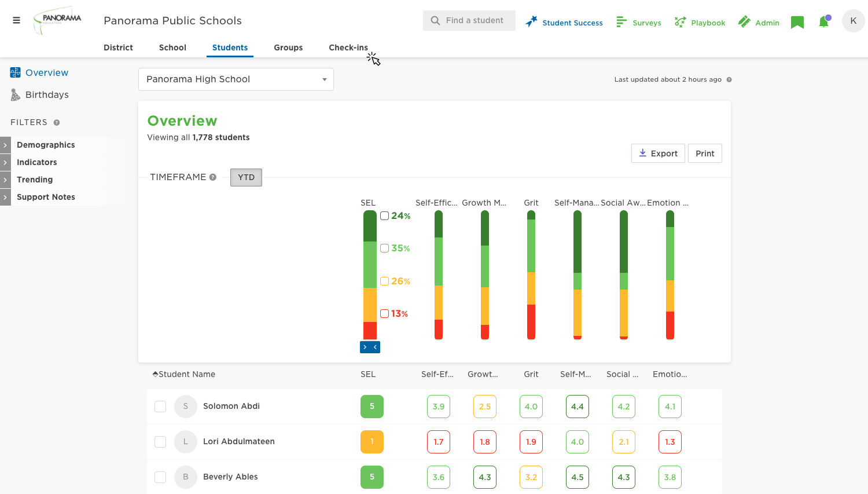The width and height of the screenshot is (868, 494).
Task: Export the overview data
Action: point(658,153)
